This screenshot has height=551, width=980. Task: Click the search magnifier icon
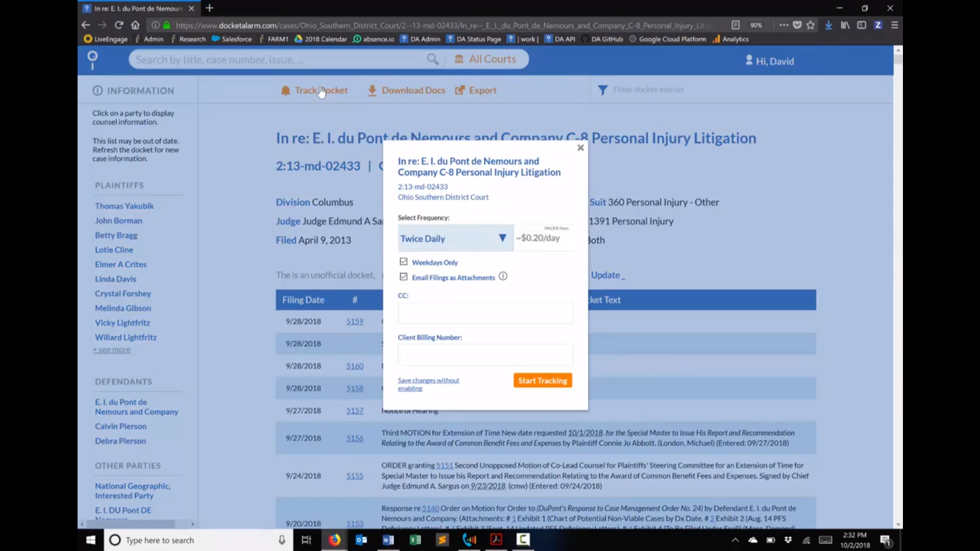point(432,60)
